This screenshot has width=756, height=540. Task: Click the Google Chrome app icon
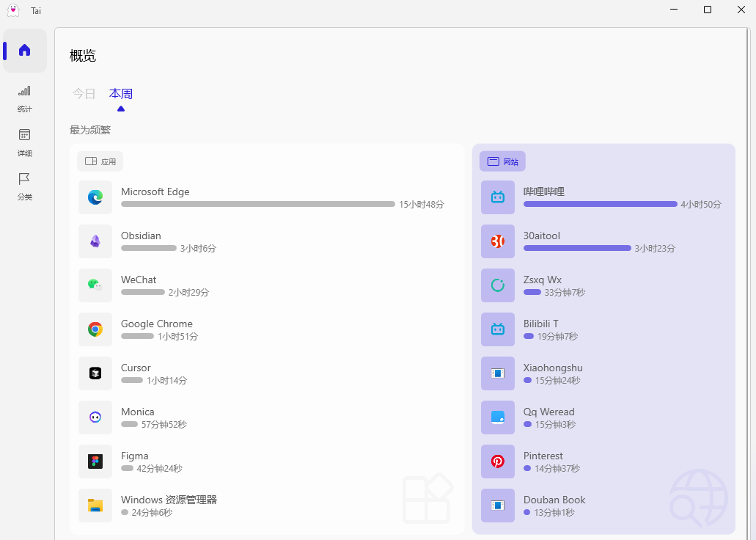(95, 329)
